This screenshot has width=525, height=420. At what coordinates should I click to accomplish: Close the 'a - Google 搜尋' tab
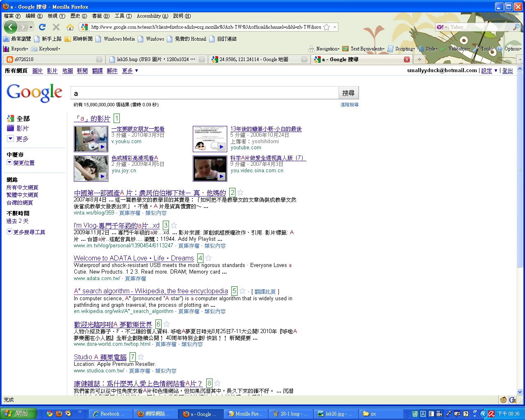(x=407, y=59)
